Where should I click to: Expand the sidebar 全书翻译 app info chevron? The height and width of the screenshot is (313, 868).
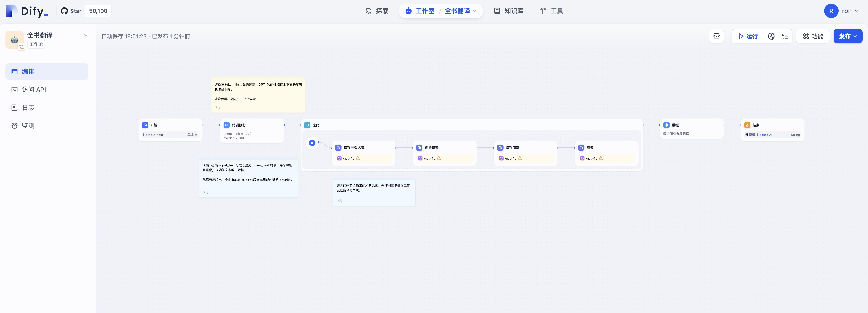[86, 35]
